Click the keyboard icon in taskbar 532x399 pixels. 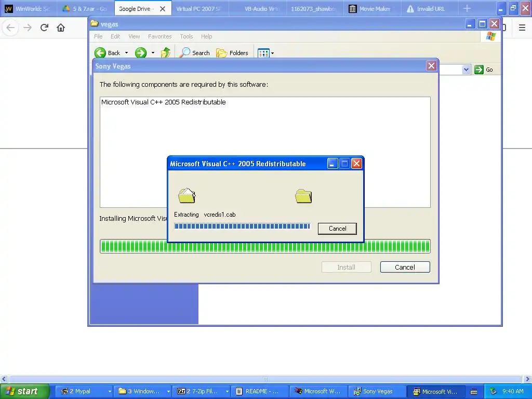pos(474,392)
